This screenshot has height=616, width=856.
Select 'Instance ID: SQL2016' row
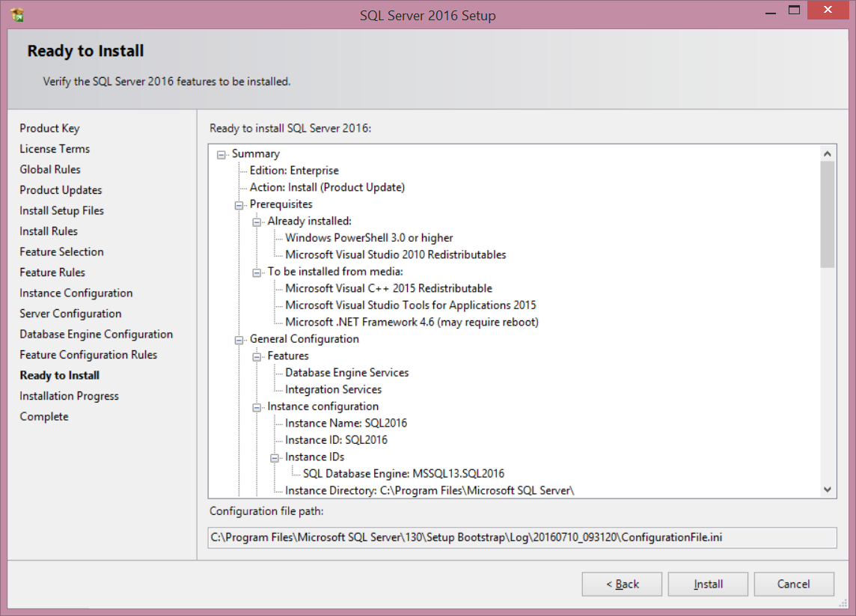336,441
